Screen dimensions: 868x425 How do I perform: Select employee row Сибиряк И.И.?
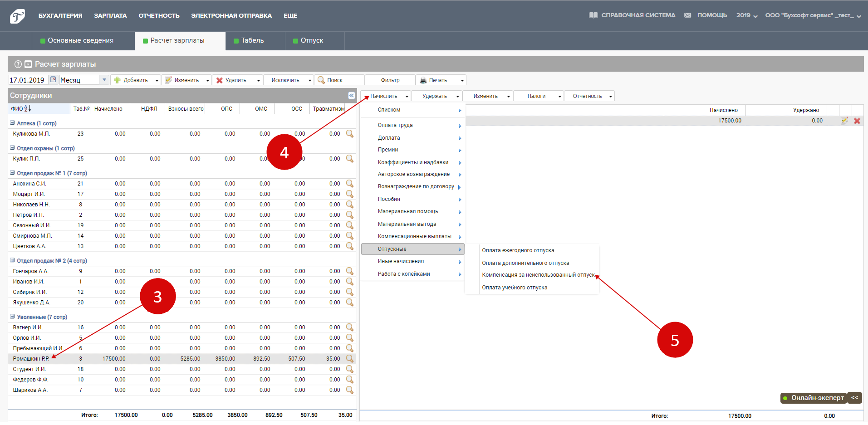[182, 292]
